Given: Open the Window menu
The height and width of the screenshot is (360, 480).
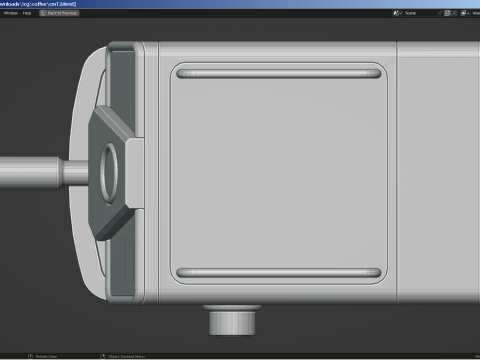Looking at the screenshot, I should (x=11, y=13).
